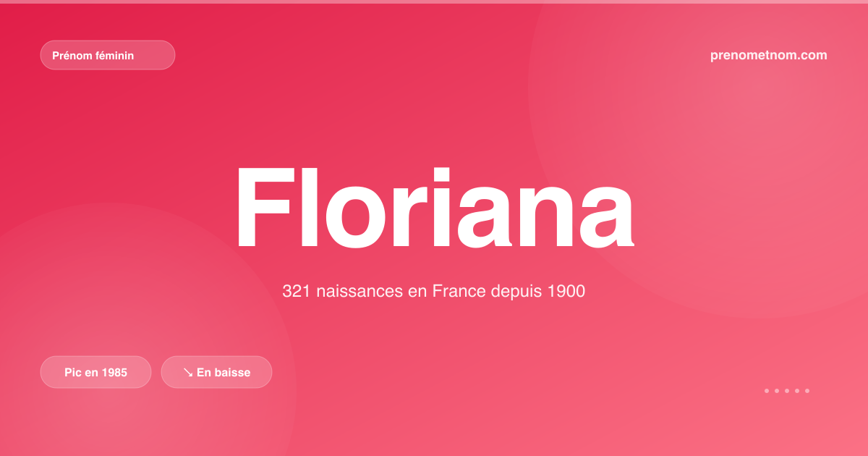Select the large "Floriana" name heading

(434, 206)
